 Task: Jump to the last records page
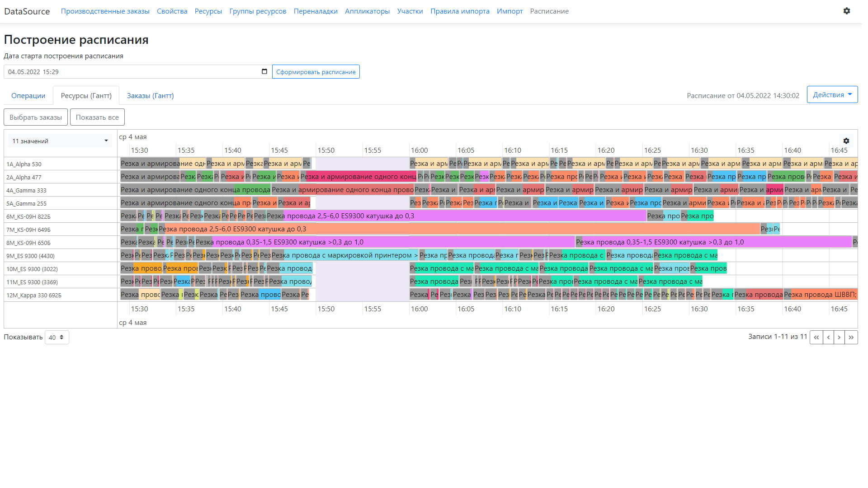pyautogui.click(x=851, y=337)
